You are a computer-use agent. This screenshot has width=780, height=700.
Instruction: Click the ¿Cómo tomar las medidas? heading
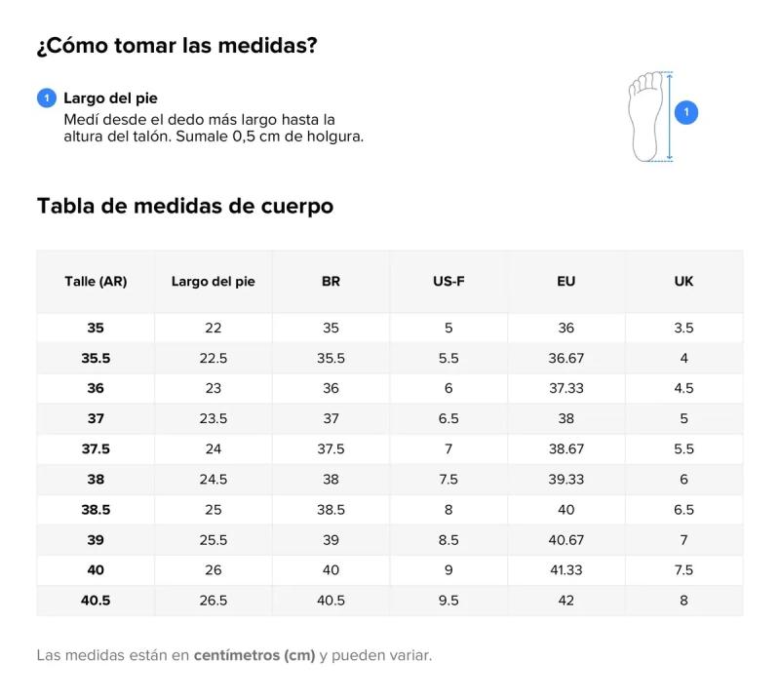pos(177,46)
